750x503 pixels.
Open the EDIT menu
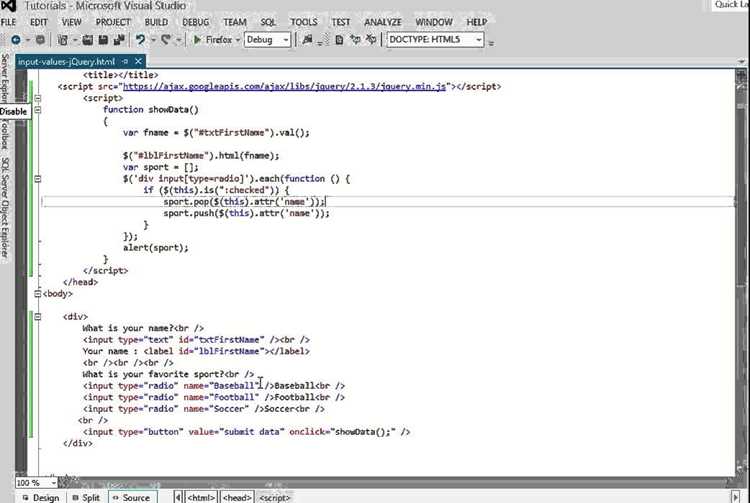pos(39,22)
